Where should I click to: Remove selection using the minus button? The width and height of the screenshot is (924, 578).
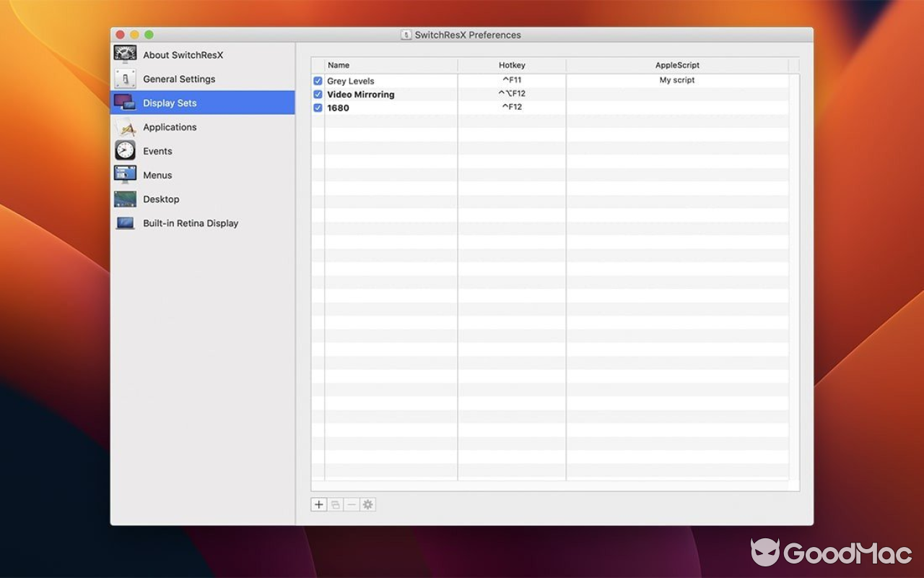pos(351,504)
